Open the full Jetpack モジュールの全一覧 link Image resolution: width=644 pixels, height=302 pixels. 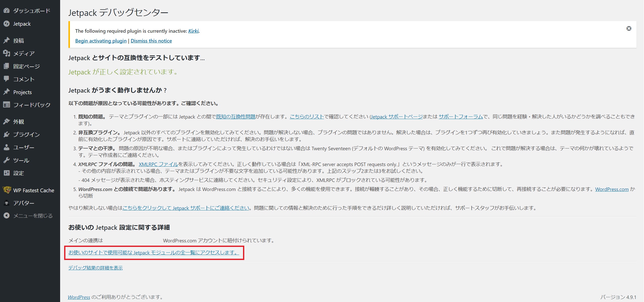(154, 253)
